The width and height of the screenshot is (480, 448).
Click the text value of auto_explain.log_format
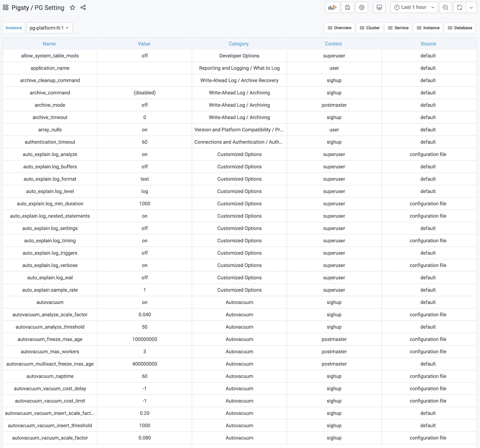coord(145,179)
